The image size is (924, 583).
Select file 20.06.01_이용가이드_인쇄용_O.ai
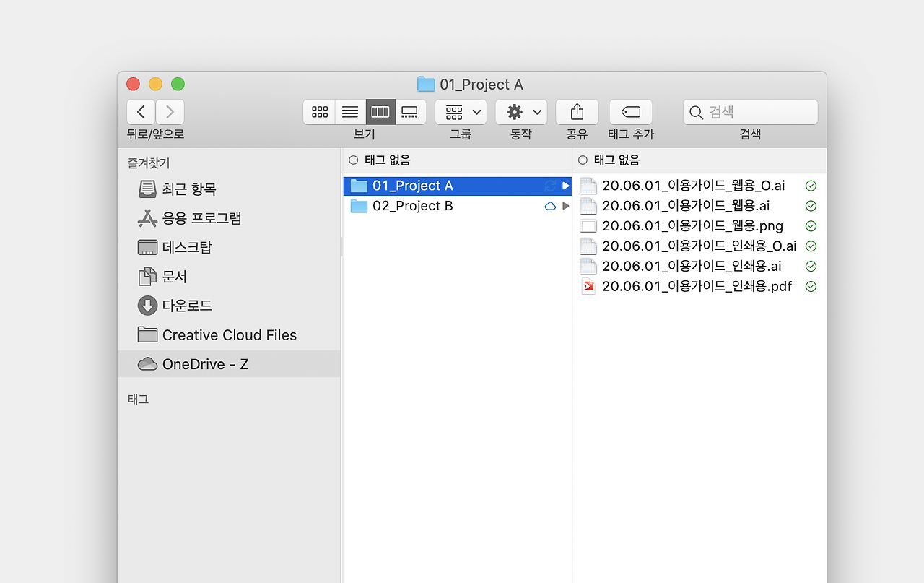pyautogui.click(x=699, y=246)
